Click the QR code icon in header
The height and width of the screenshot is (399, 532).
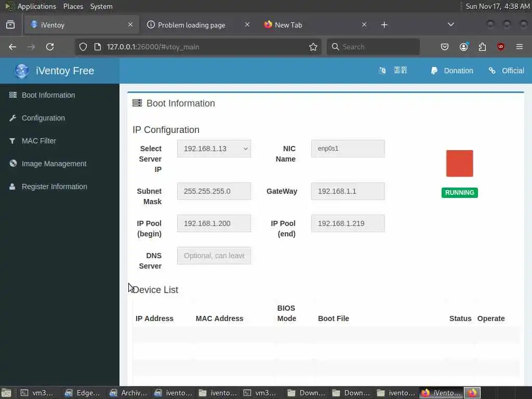pyautogui.click(x=401, y=70)
